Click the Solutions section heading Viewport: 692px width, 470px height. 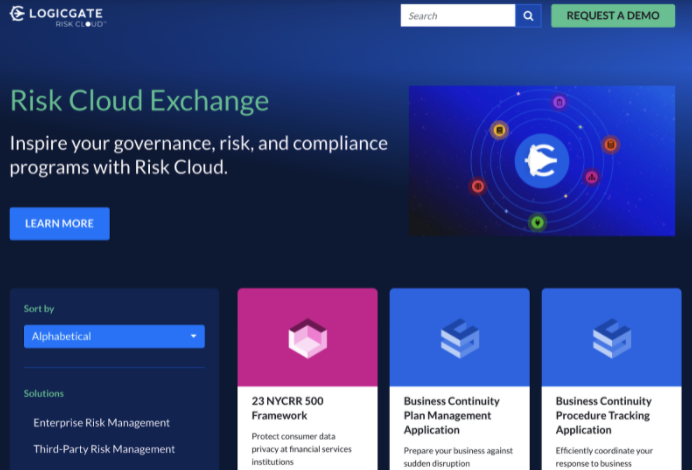point(44,393)
